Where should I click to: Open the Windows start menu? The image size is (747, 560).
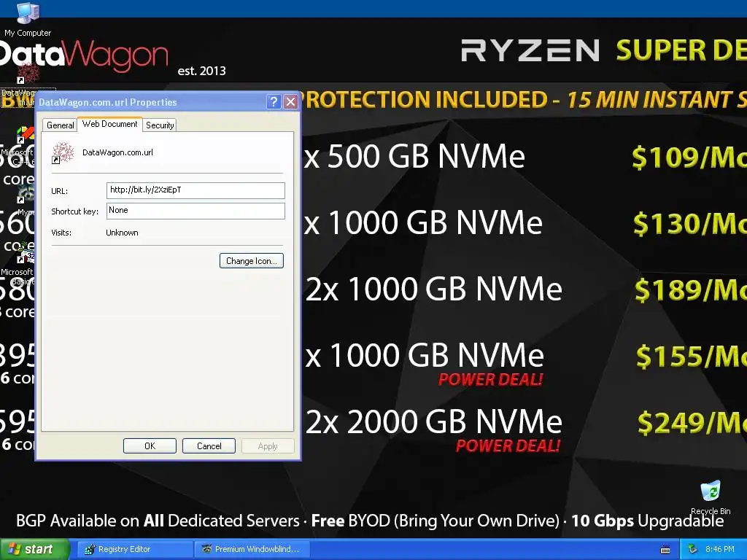[x=34, y=549]
